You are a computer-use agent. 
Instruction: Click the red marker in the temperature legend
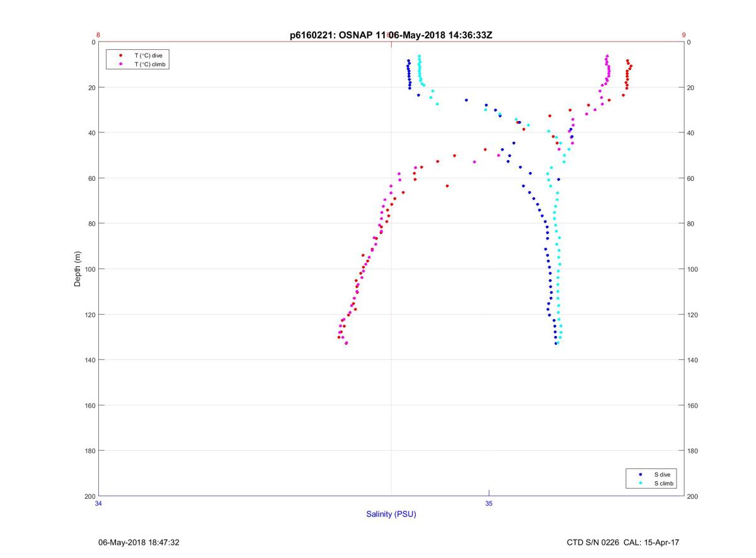pos(120,55)
